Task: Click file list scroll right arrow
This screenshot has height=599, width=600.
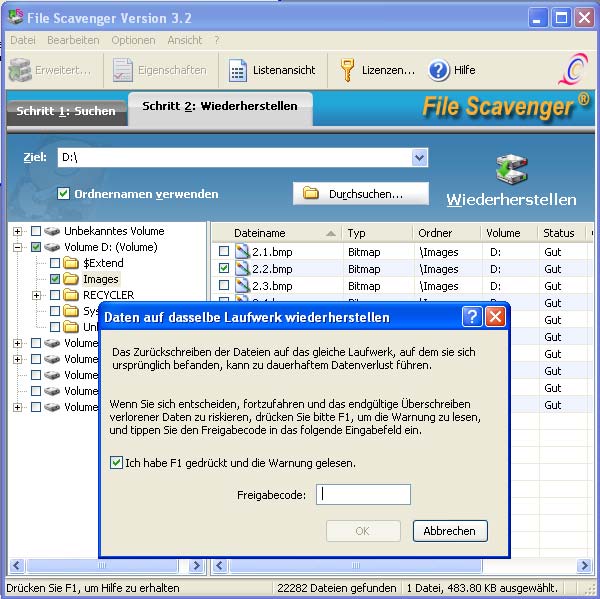Action: point(585,565)
